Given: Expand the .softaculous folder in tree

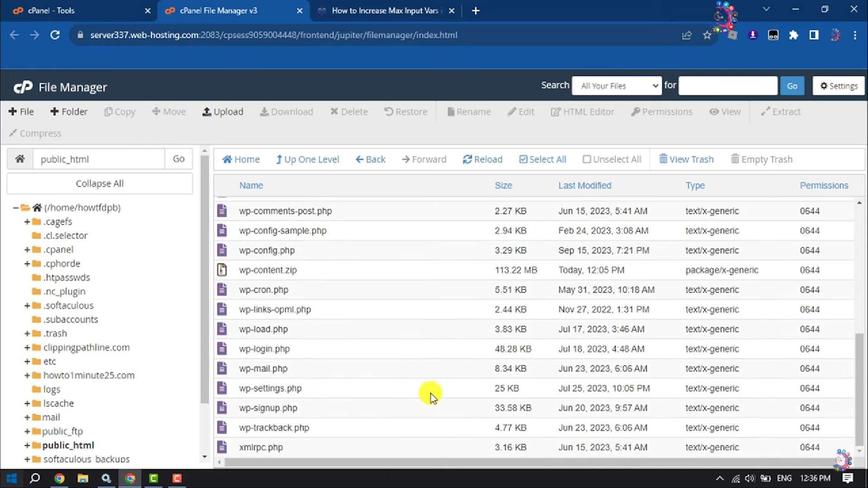Looking at the screenshot, I should coord(27,306).
